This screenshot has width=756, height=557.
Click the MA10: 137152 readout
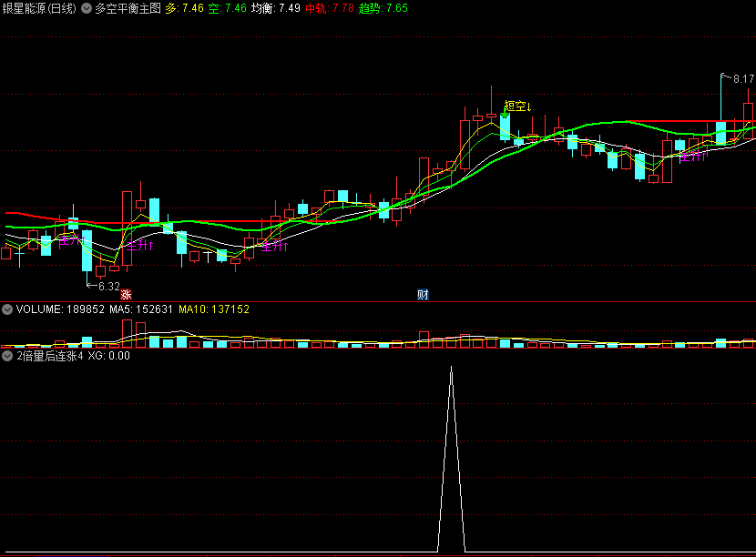click(214, 309)
